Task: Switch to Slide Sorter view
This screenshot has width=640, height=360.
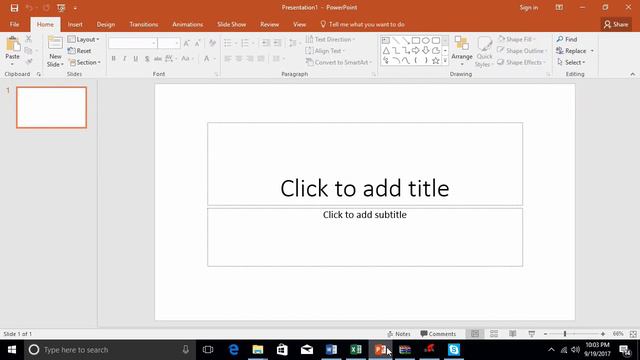Action: point(494,334)
